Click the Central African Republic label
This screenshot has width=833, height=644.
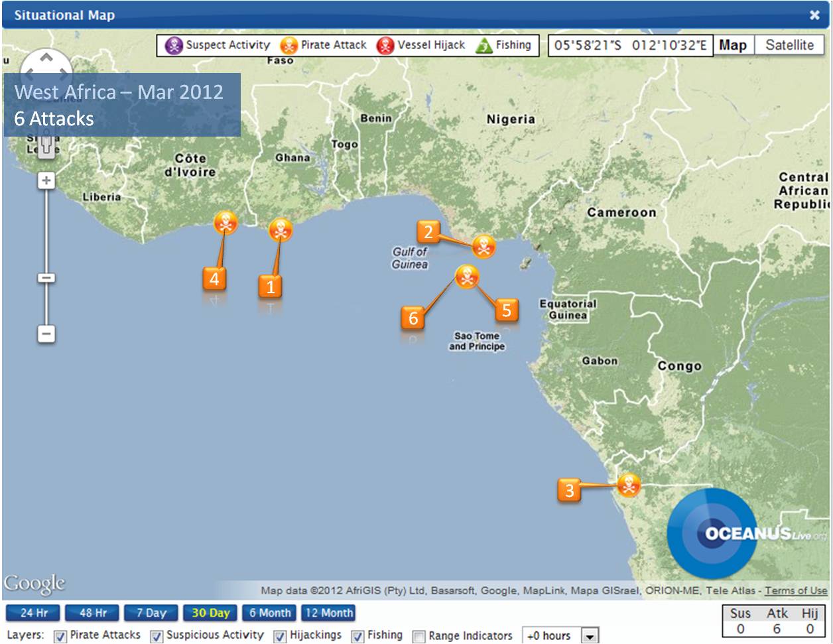pyautogui.click(x=803, y=191)
